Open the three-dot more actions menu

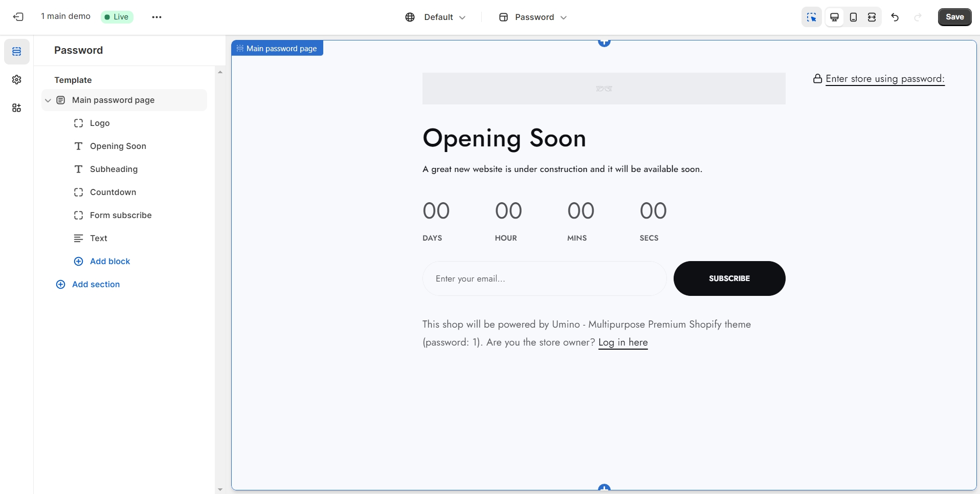[x=157, y=17]
